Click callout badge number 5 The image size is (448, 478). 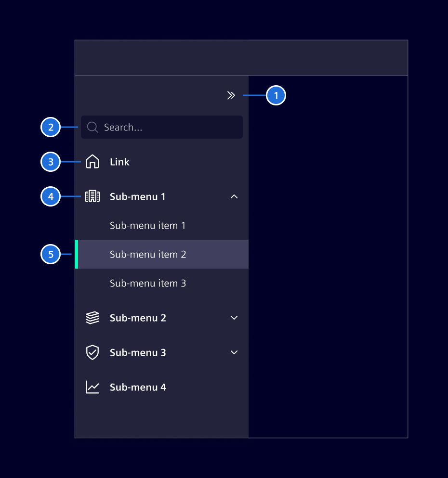pos(51,254)
